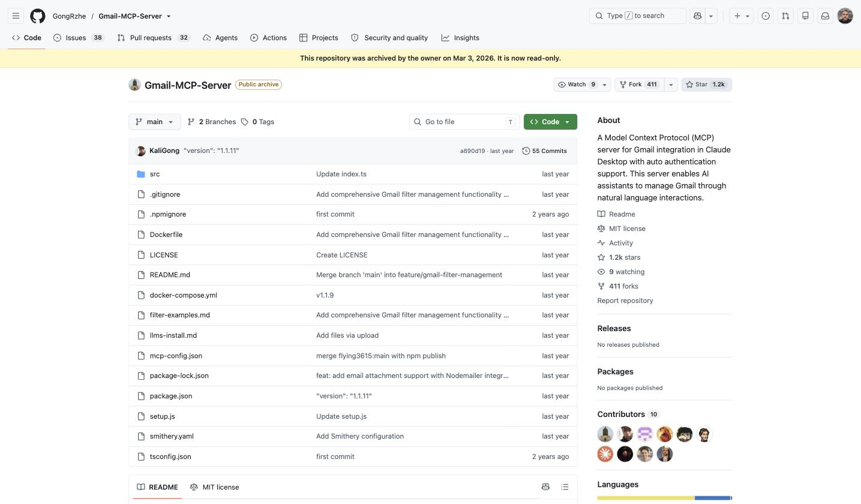Open the README outline icon
This screenshot has height=504, width=861.
pos(565,487)
